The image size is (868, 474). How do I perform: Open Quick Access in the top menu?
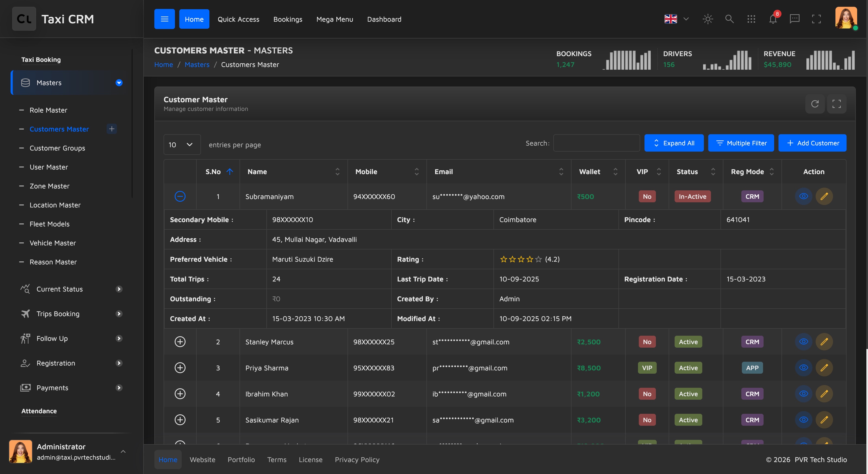(238, 19)
